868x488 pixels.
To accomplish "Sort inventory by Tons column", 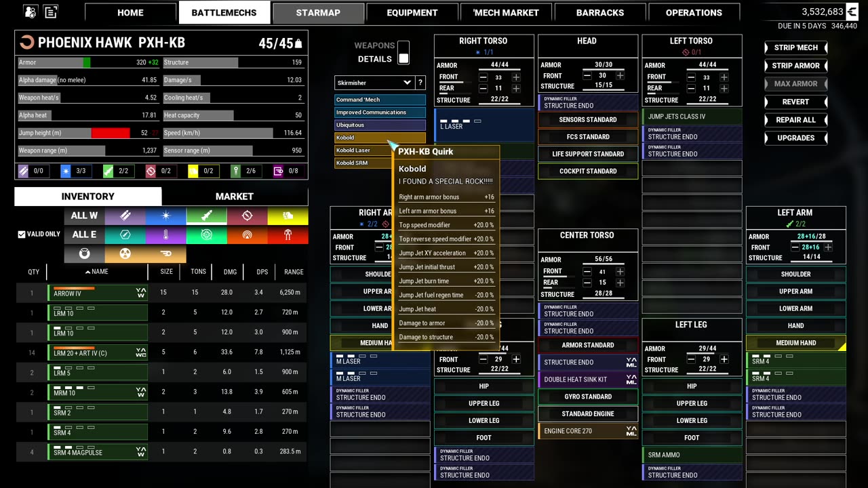I will point(198,272).
